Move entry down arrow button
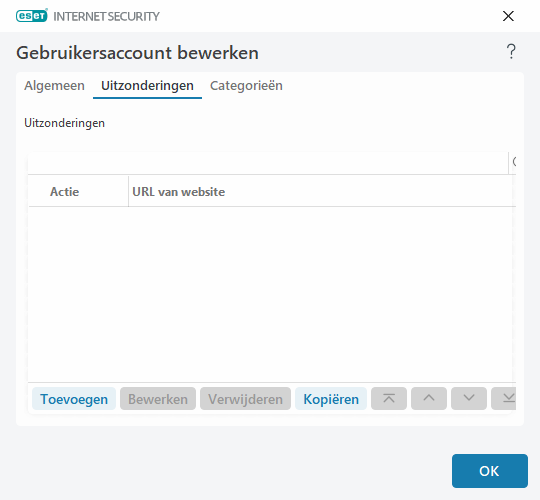 point(469,399)
